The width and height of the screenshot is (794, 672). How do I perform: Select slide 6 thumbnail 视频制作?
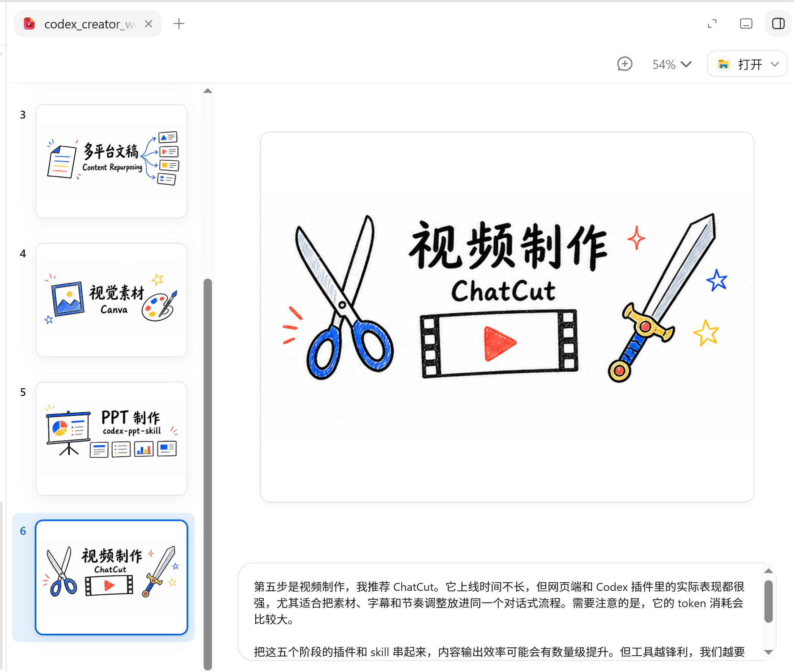(111, 577)
